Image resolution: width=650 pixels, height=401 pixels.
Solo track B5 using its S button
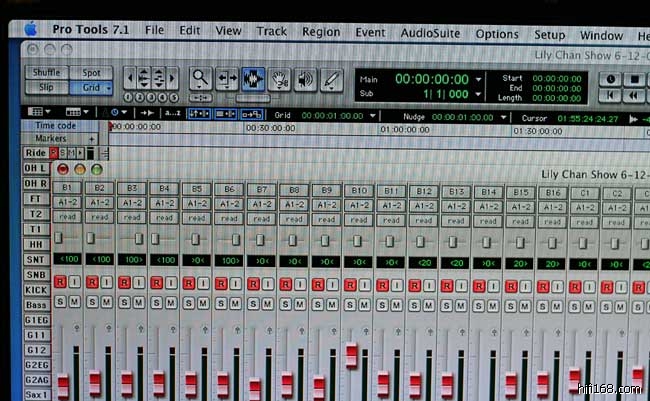(x=189, y=302)
